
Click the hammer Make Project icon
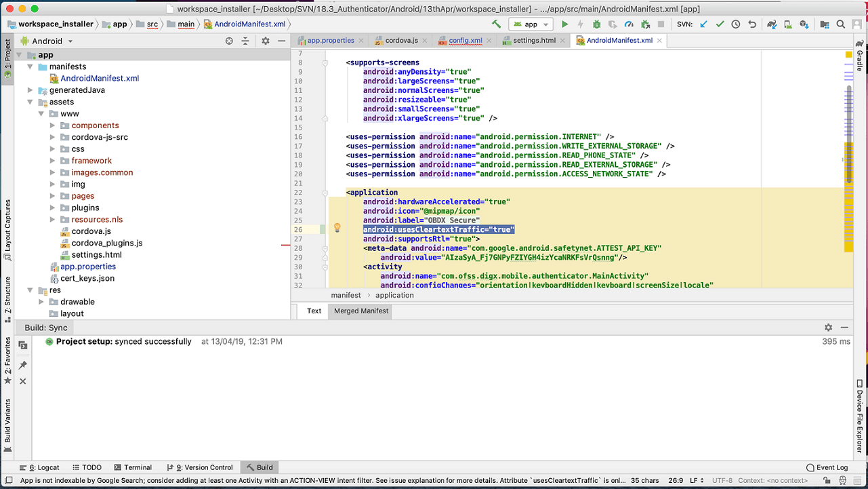point(497,24)
